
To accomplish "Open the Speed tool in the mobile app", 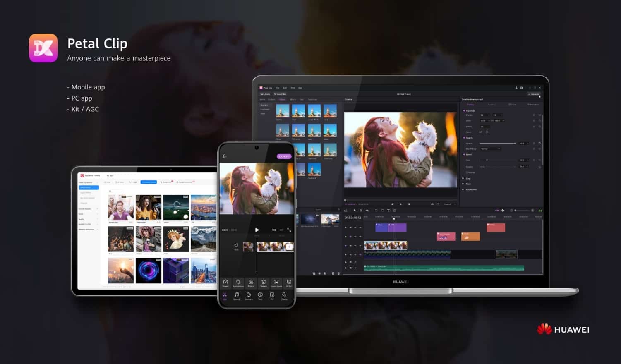I will pyautogui.click(x=226, y=283).
